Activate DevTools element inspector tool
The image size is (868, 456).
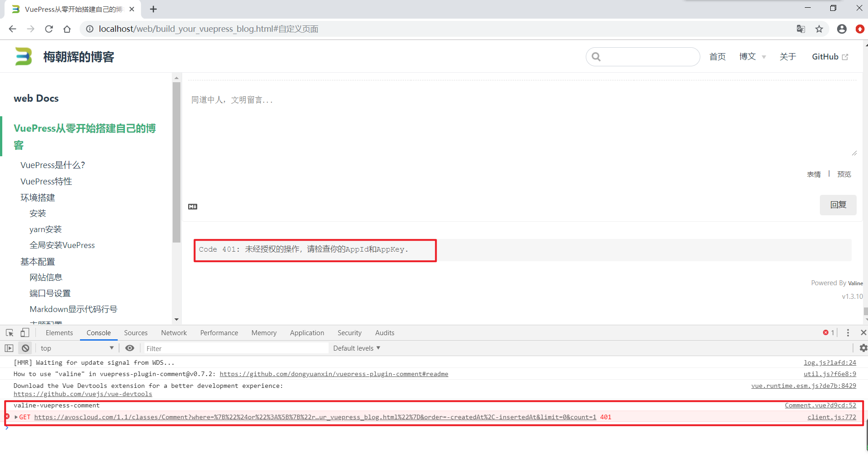coord(10,333)
